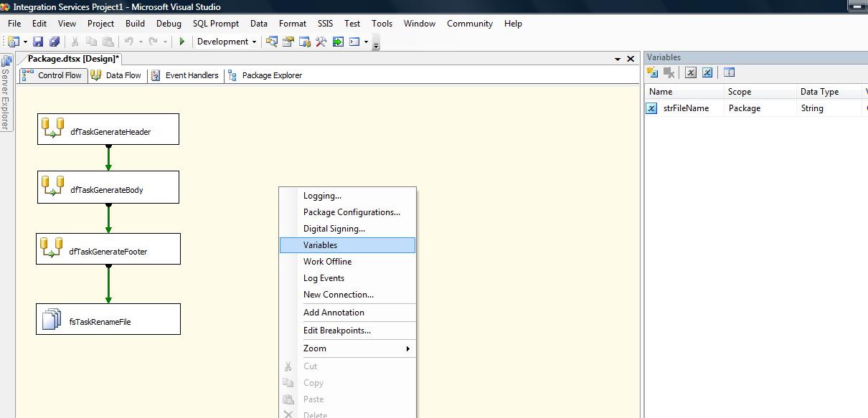Image resolution: width=868 pixels, height=418 pixels.
Task: Click the Cut icon in the toolbar
Action: 75,42
